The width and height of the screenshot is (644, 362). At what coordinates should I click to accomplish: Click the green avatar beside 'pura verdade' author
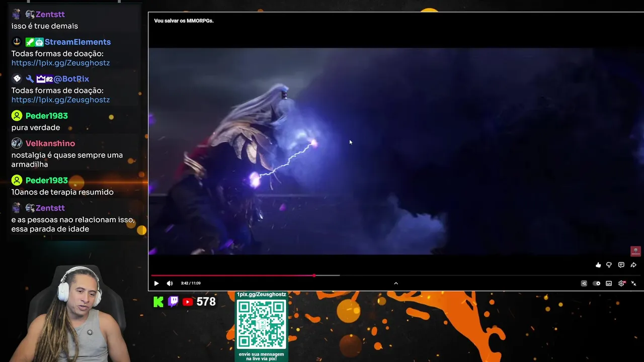(17, 116)
